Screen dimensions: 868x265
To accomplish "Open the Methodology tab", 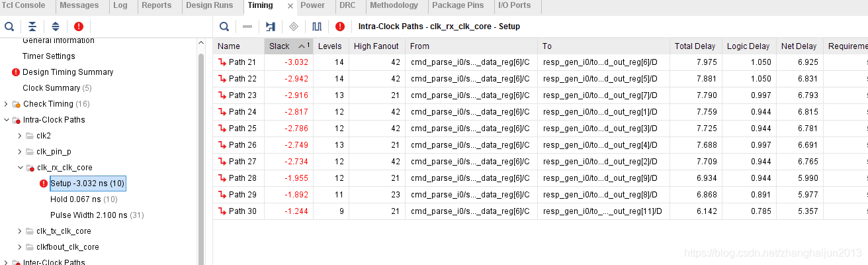I will (x=394, y=5).
